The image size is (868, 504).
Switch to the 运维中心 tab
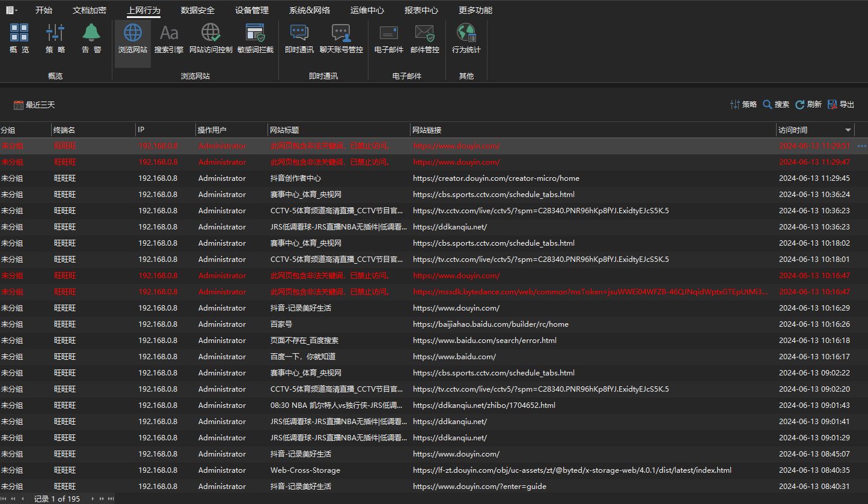(x=367, y=10)
